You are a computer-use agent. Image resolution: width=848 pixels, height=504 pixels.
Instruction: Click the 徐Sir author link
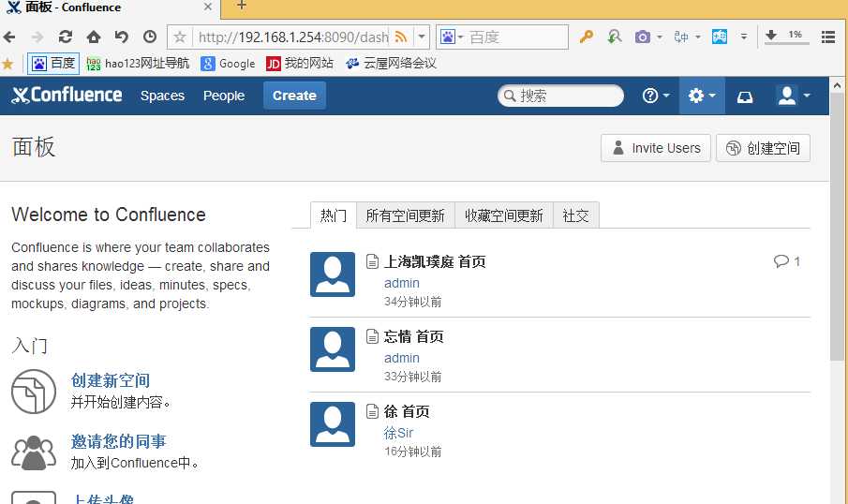398,433
